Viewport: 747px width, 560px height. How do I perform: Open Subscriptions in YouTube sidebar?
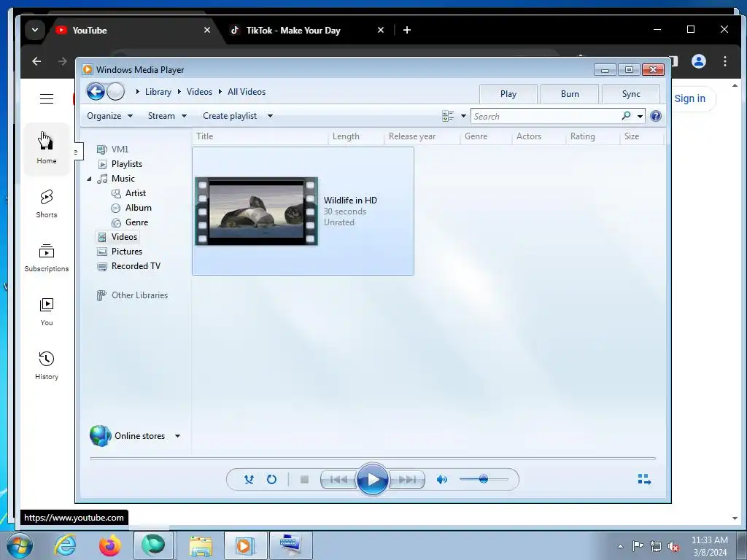(47, 257)
